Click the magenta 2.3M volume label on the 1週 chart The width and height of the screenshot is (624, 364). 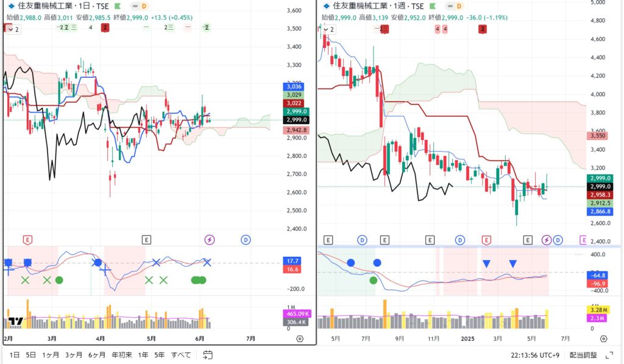[598, 318]
